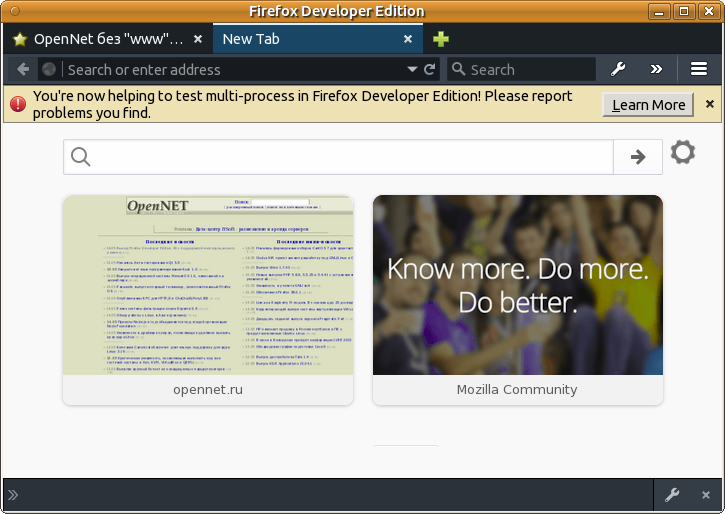Open developer tools wrench in toolbar
The width and height of the screenshot is (725, 514).
618,69
